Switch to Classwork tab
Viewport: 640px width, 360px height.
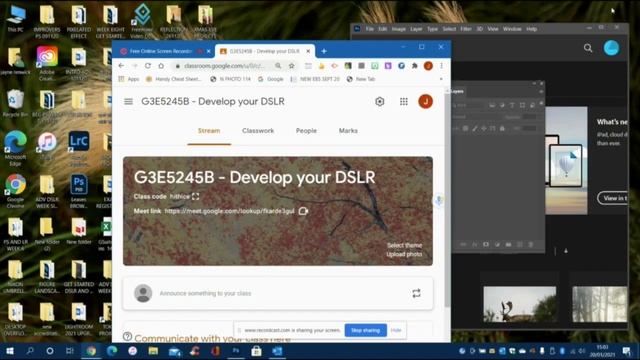pos(258,131)
